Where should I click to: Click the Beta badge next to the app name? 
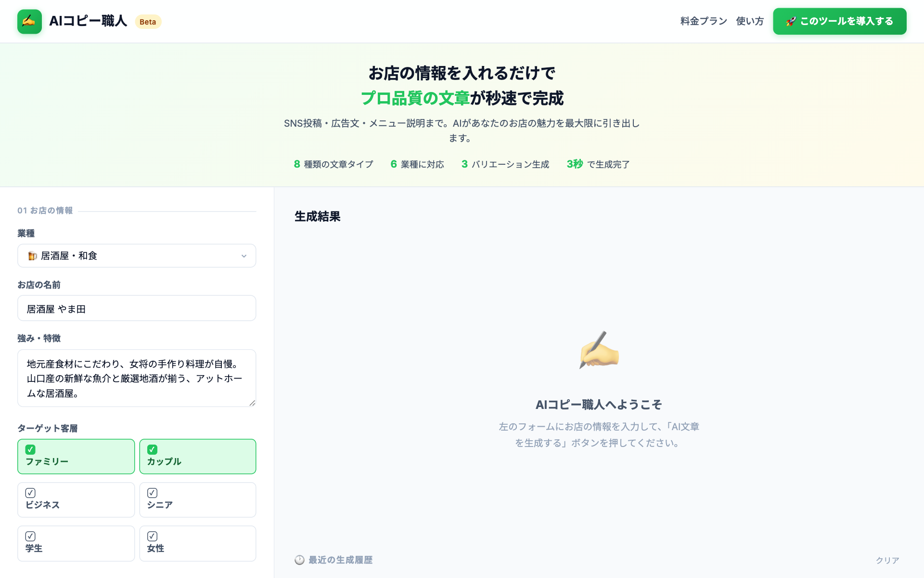pos(148,22)
